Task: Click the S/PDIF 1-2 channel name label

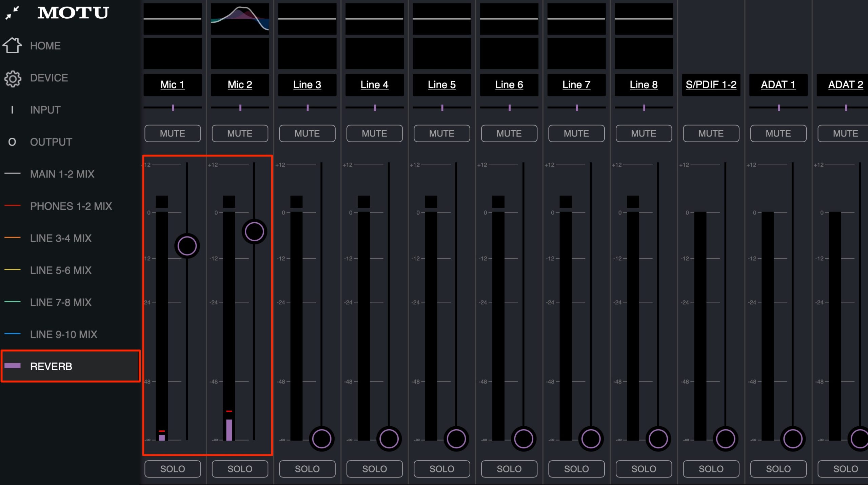Action: (x=711, y=85)
